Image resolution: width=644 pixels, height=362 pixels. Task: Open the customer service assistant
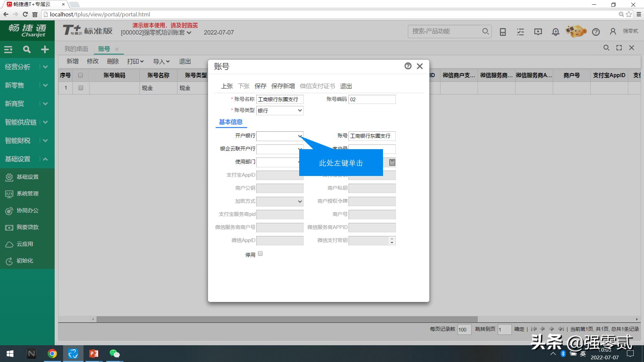click(576, 31)
